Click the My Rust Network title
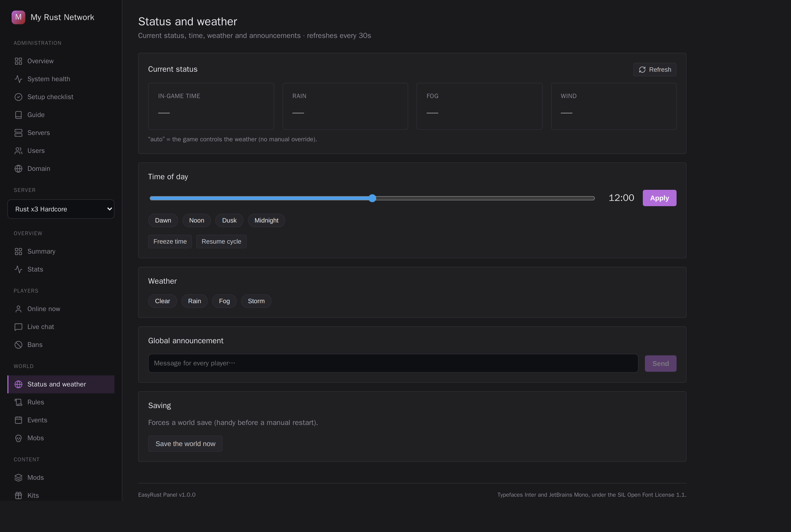The height and width of the screenshot is (532, 791). click(x=62, y=17)
